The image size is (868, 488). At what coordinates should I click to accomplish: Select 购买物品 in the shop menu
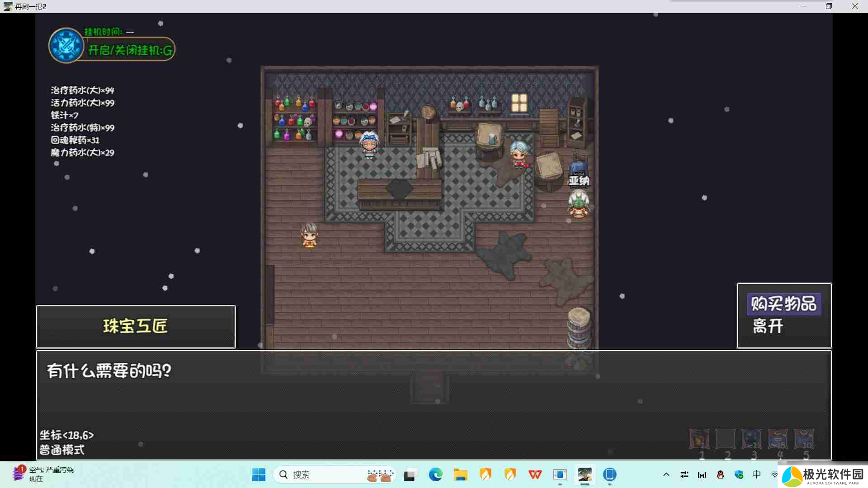pyautogui.click(x=783, y=304)
